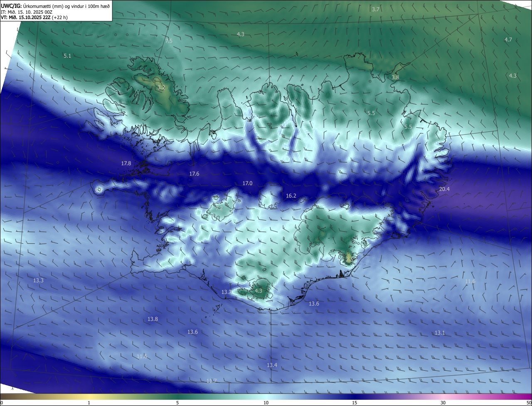Click the 13.4 value label
The height and width of the screenshot is (406, 532).
coord(272,365)
